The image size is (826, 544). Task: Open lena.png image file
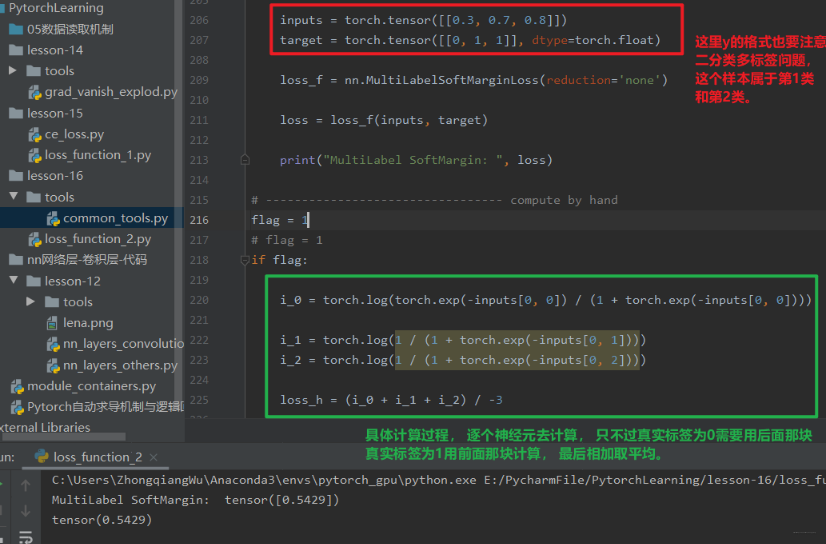tap(88, 323)
